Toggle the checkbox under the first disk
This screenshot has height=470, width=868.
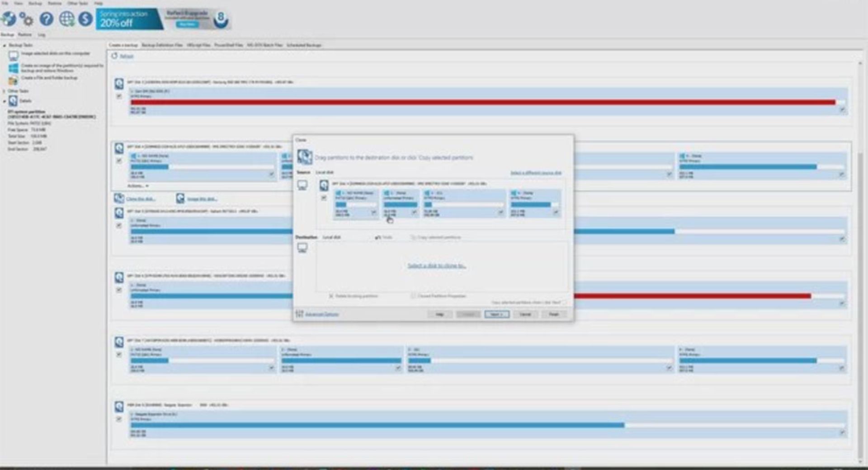coord(119,96)
